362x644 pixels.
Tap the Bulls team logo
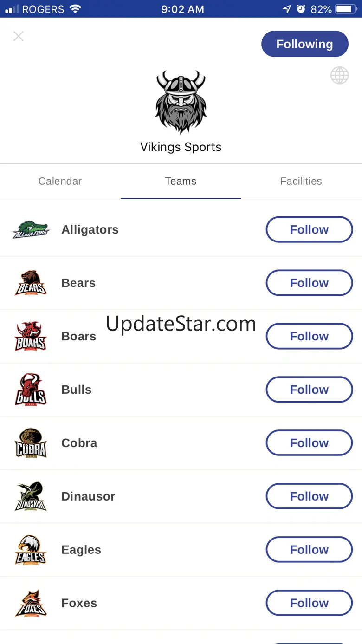[31, 390]
